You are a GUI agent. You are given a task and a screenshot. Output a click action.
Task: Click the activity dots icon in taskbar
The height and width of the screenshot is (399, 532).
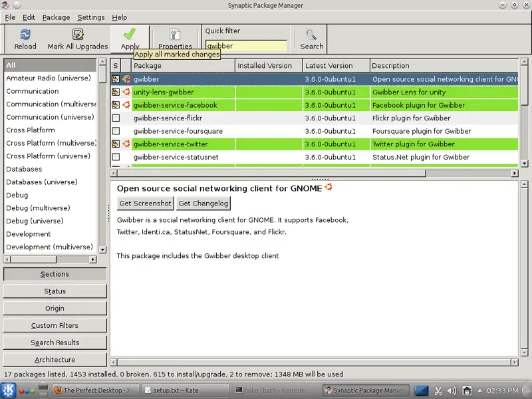[27, 391]
